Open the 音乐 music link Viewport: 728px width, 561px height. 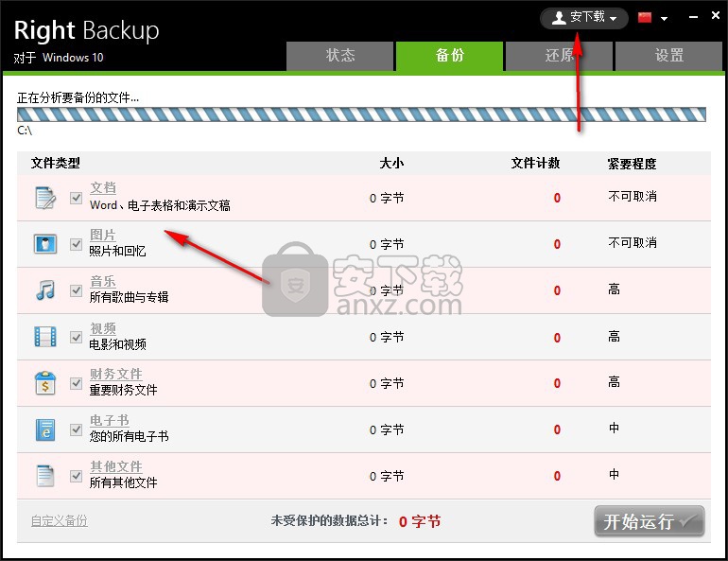103,281
